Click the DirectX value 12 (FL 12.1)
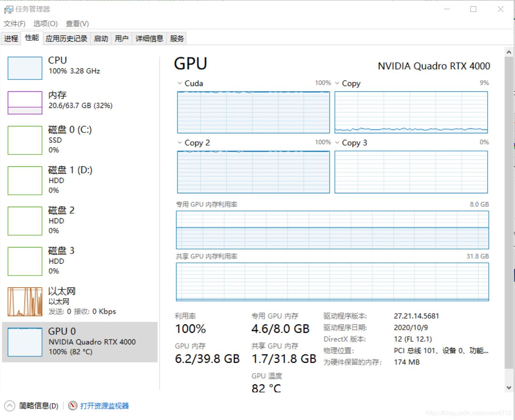The width and height of the screenshot is (515, 420). 413,339
